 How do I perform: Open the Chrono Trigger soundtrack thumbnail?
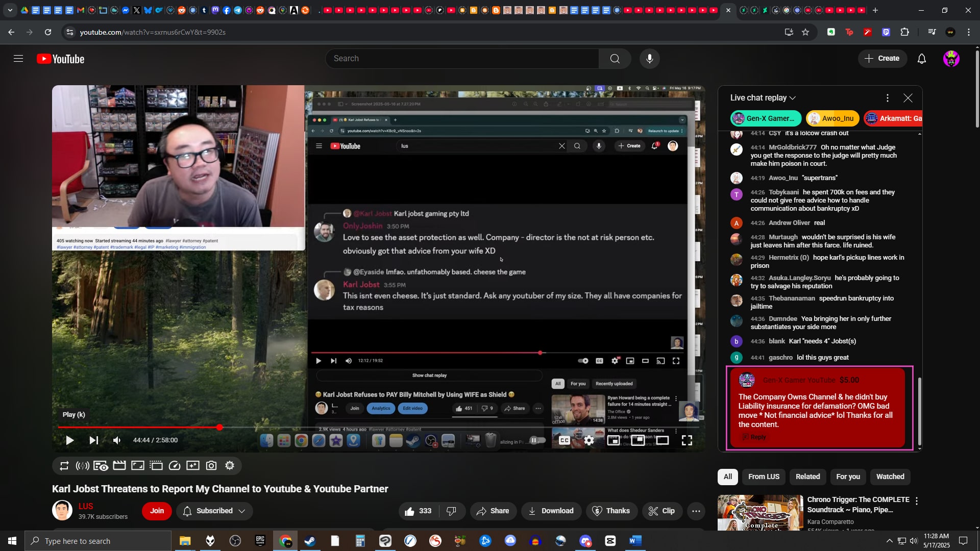pos(760,513)
